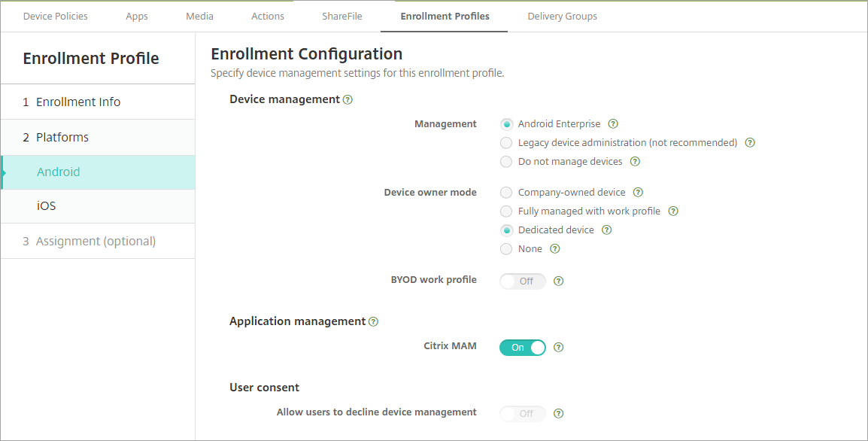
Task: Open Assignment (optional) step
Action: (96, 242)
